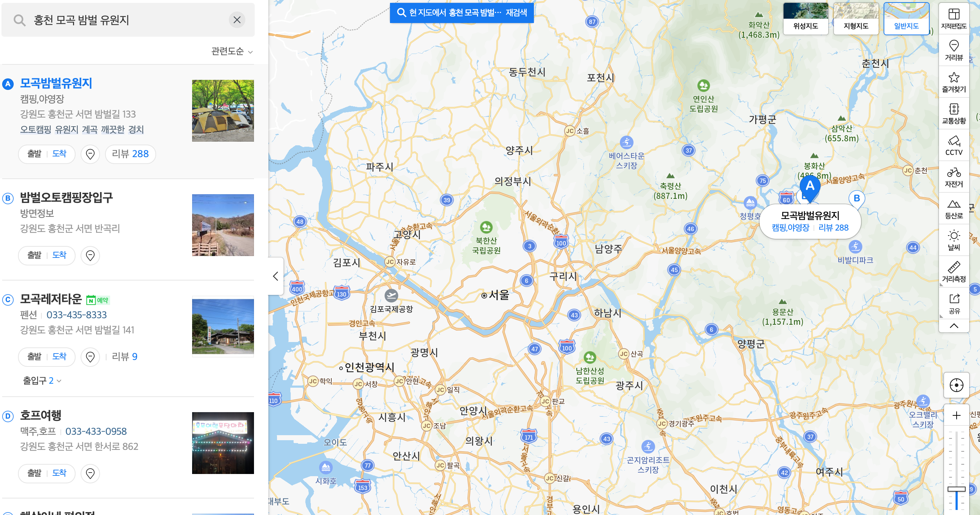The image size is (980, 515).
Task: View the 모곡레저타운 photo thumbnail
Action: pyautogui.click(x=223, y=327)
